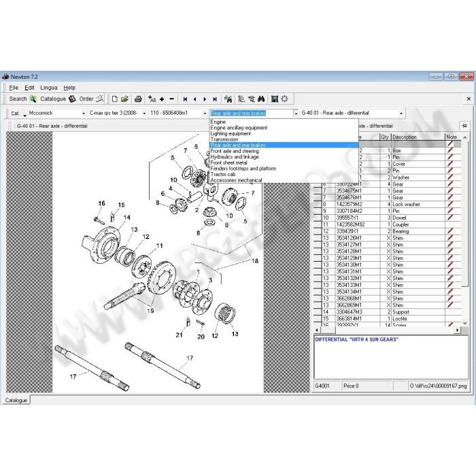The width and height of the screenshot is (476, 476).
Task: Collapse the Rear axle and rear brakes dropdown arrow
Action: pos(296,114)
